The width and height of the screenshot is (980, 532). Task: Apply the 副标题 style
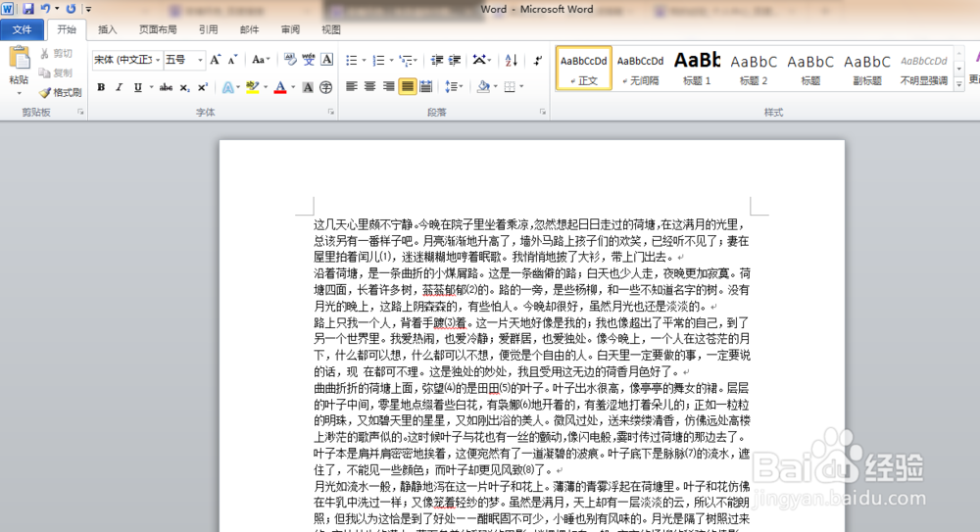pos(867,69)
